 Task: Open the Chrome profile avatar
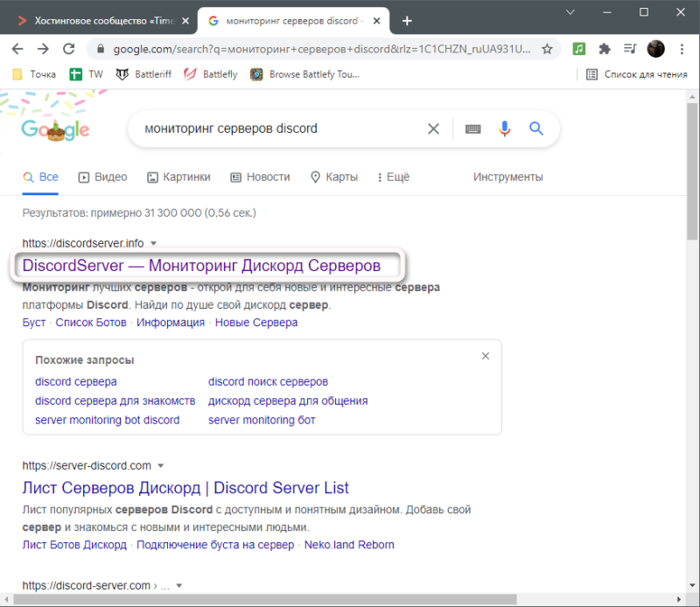tap(655, 49)
